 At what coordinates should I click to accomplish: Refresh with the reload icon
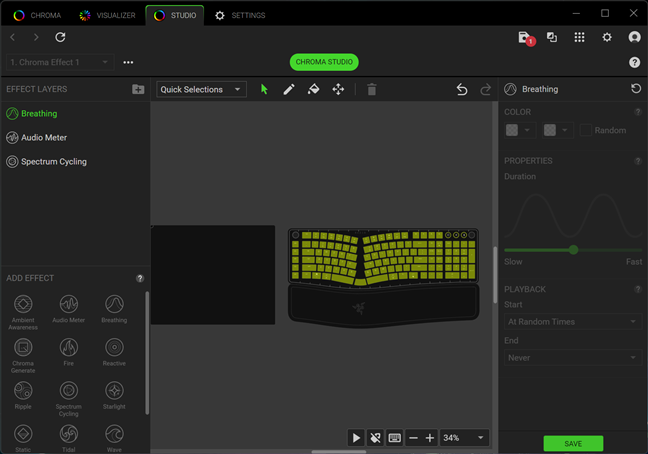[60, 37]
